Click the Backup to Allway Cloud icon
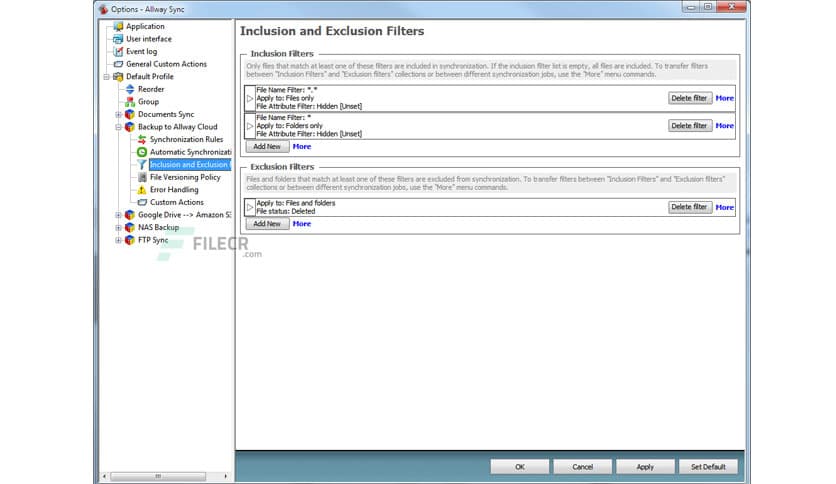 point(130,127)
